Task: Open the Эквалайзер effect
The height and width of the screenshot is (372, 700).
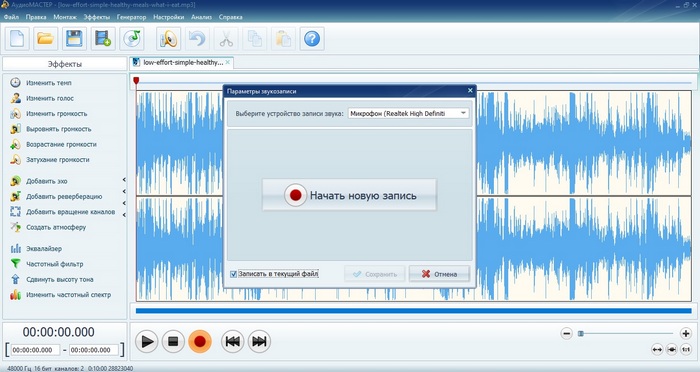Action: tap(36, 248)
